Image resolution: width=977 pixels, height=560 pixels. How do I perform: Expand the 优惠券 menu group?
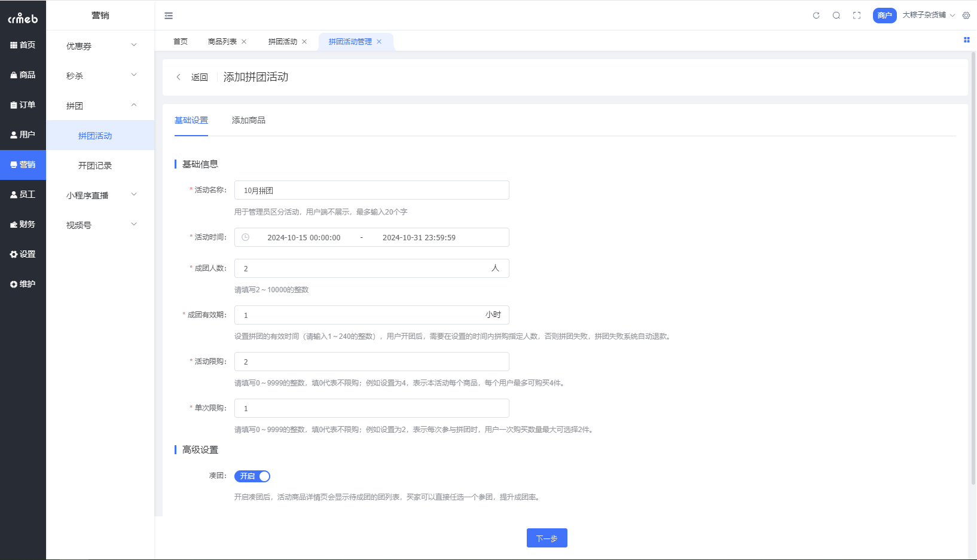[99, 45]
